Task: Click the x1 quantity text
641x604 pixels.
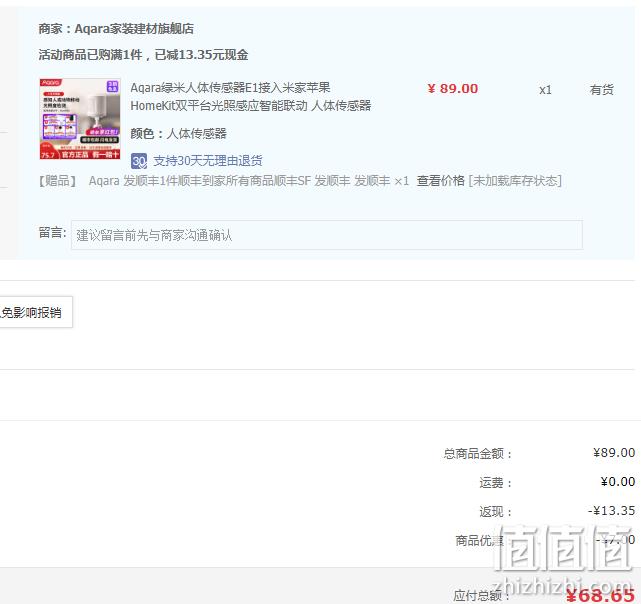Action: click(545, 90)
